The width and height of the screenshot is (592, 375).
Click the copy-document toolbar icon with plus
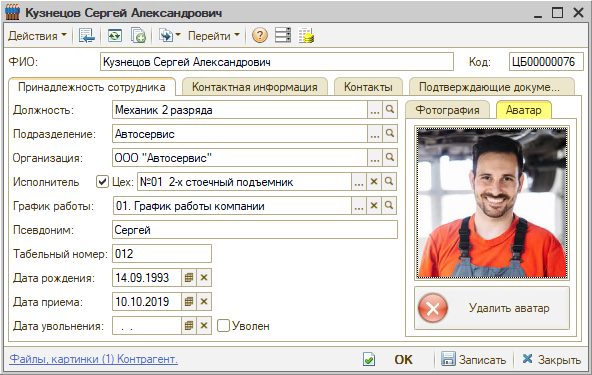tap(138, 36)
